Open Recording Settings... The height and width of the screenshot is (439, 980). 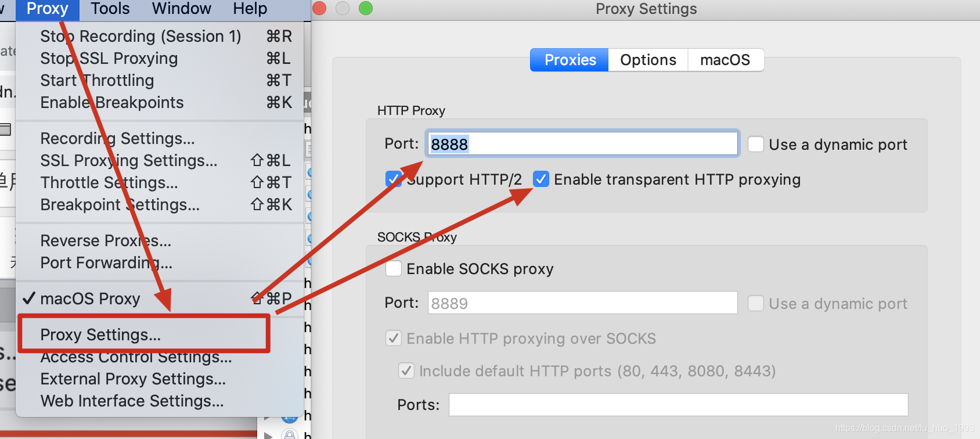[x=160, y=138]
